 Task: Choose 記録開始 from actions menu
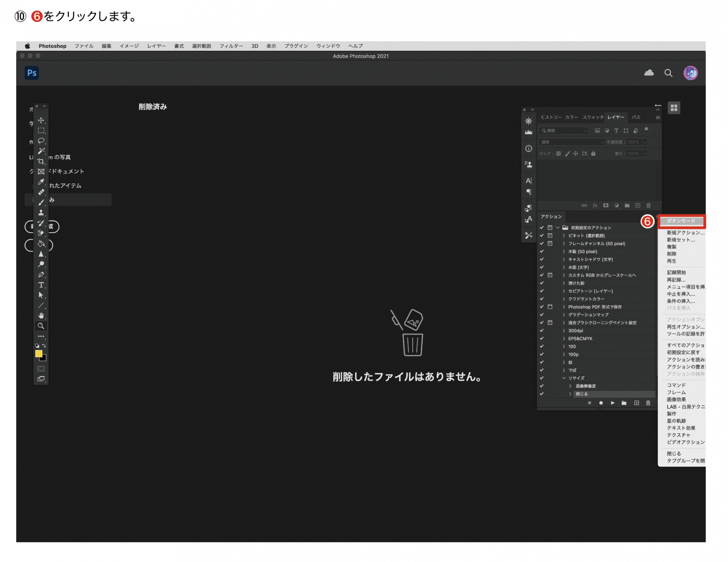tap(676, 272)
